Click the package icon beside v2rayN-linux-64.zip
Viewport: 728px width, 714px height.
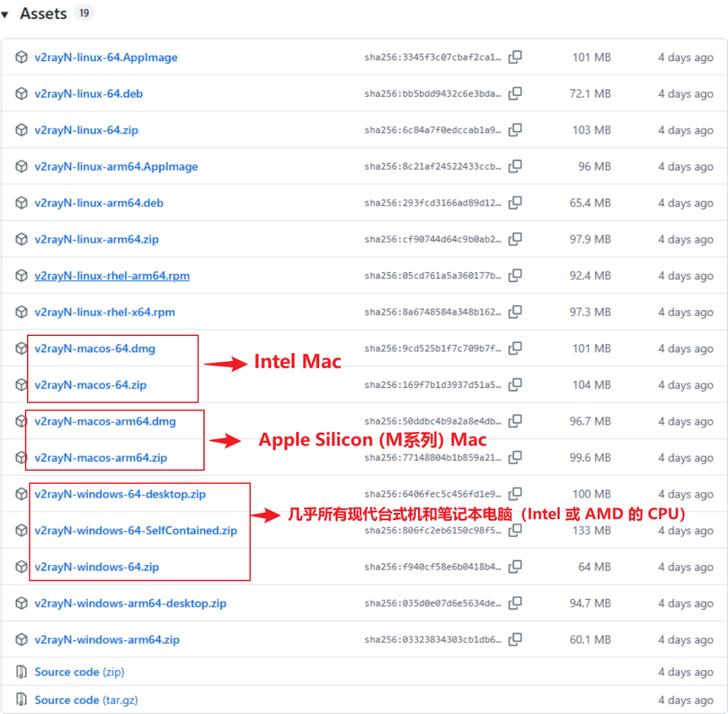click(21, 130)
